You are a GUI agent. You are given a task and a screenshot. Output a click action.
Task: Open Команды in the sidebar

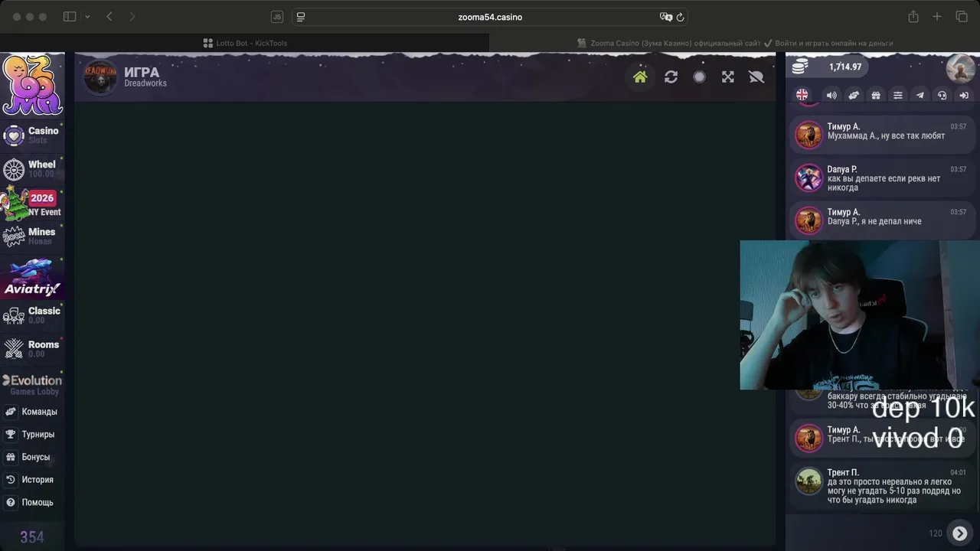click(31, 412)
